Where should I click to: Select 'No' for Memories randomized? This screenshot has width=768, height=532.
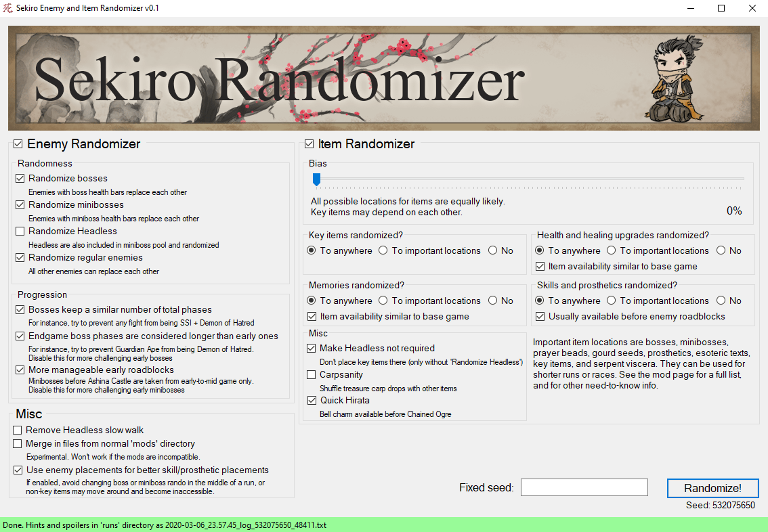pos(493,301)
